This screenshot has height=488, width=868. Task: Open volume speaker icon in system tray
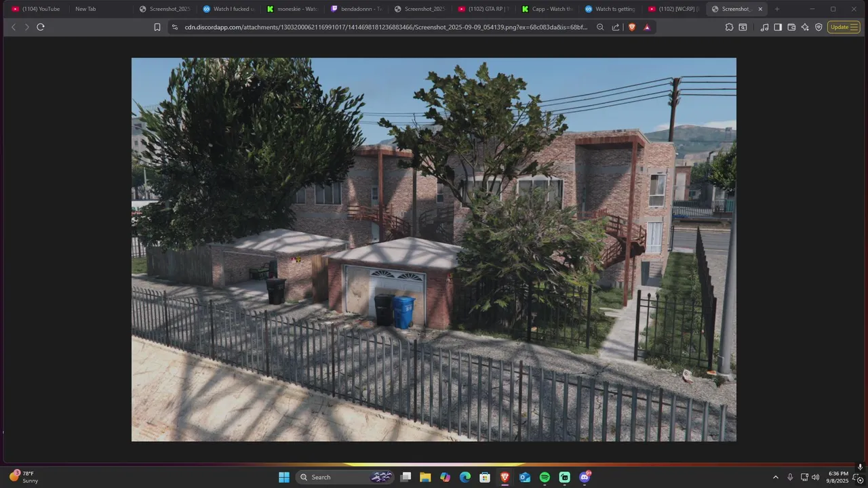[x=816, y=477]
